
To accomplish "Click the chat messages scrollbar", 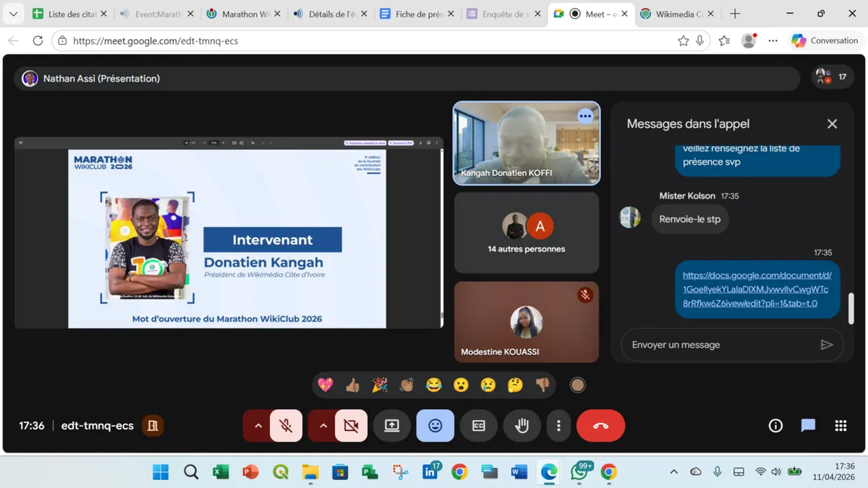I will [x=851, y=308].
